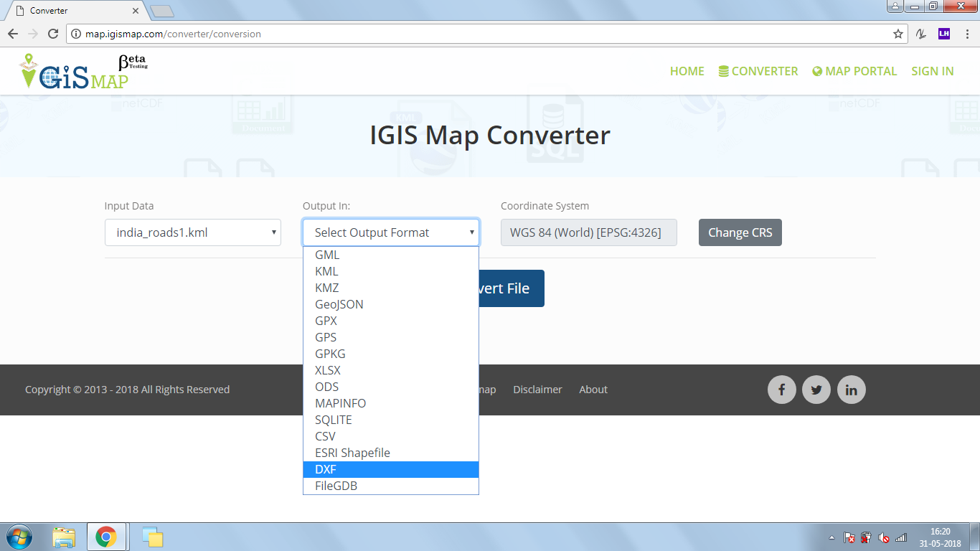Choose KMZ output format

coord(391,288)
